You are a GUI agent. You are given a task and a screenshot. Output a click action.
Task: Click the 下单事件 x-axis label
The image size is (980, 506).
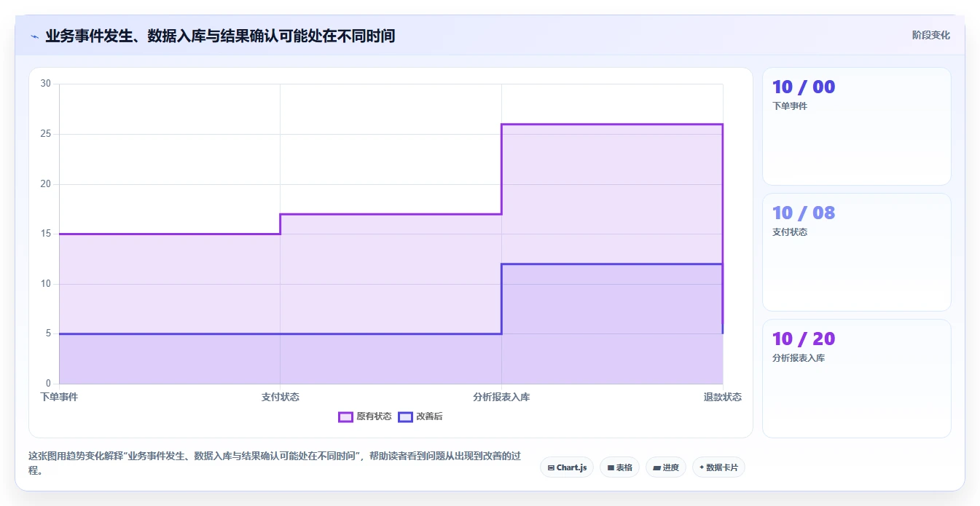pyautogui.click(x=59, y=397)
